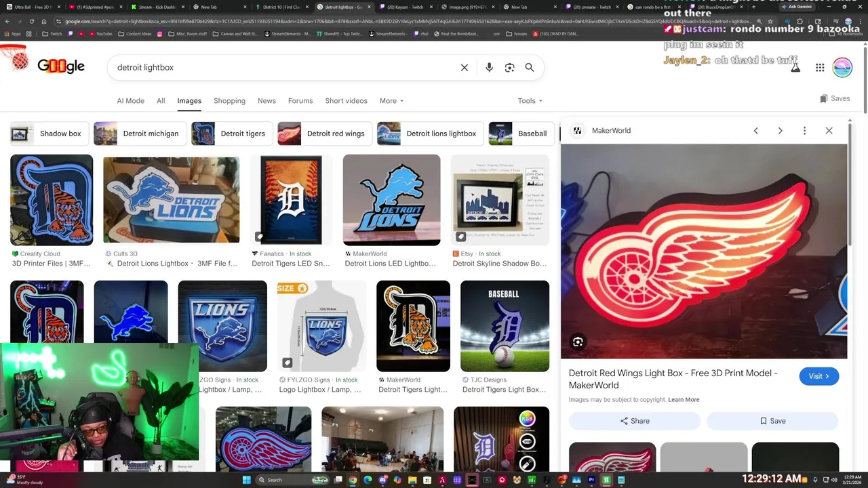868x488 pixels.
Task: Click the magnifying glass search icon
Action: [x=530, y=68]
